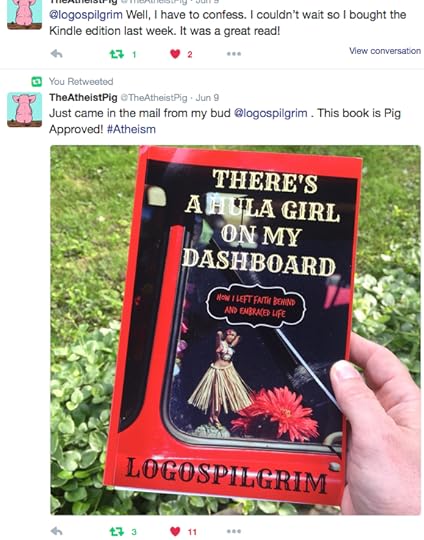Reply to the Pig Approved book tweet
The image size is (424, 540).
(56, 531)
